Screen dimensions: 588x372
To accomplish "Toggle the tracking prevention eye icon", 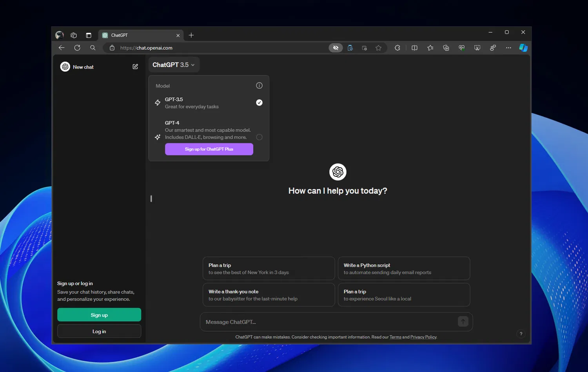I will pos(336,48).
